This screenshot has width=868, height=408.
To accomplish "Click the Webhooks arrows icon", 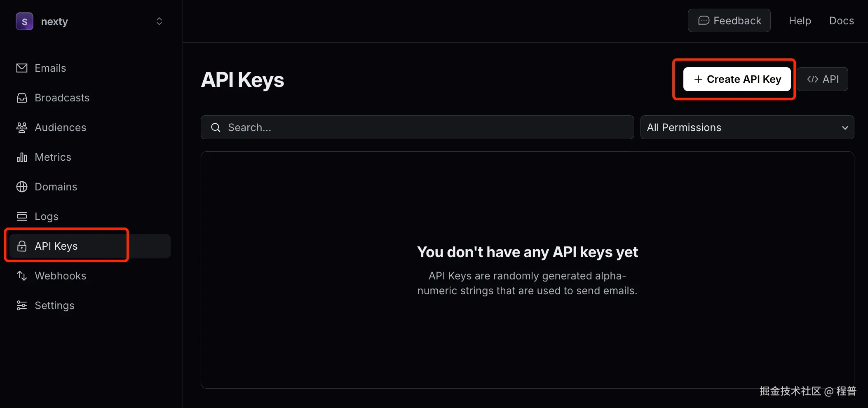I will [x=22, y=276].
